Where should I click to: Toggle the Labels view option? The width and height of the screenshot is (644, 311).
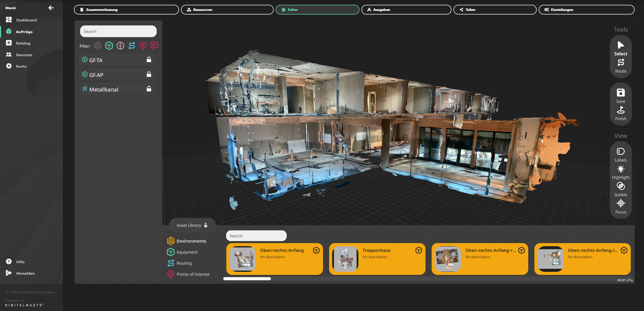coord(620,152)
